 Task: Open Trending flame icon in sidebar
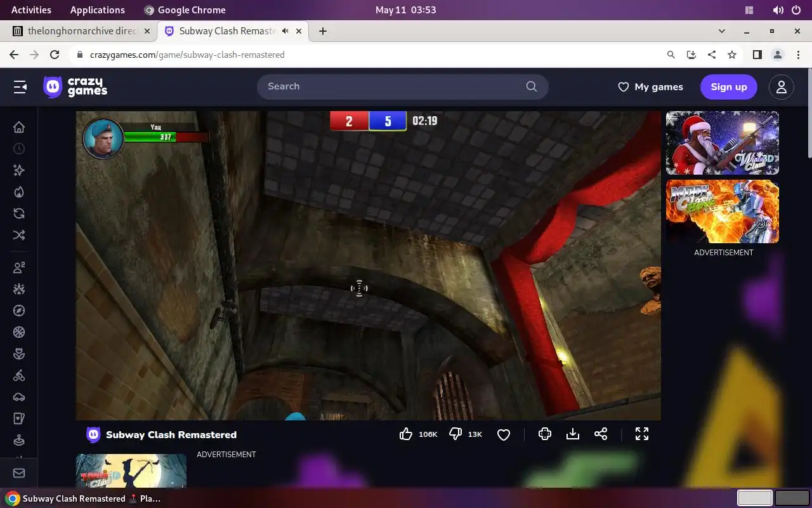[19, 192]
